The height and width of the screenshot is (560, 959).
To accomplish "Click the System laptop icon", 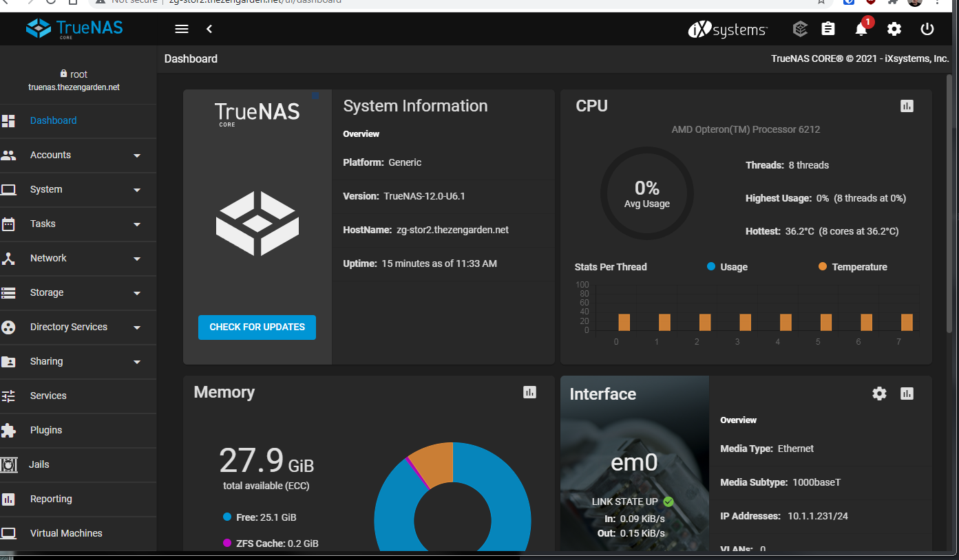I will (8, 190).
